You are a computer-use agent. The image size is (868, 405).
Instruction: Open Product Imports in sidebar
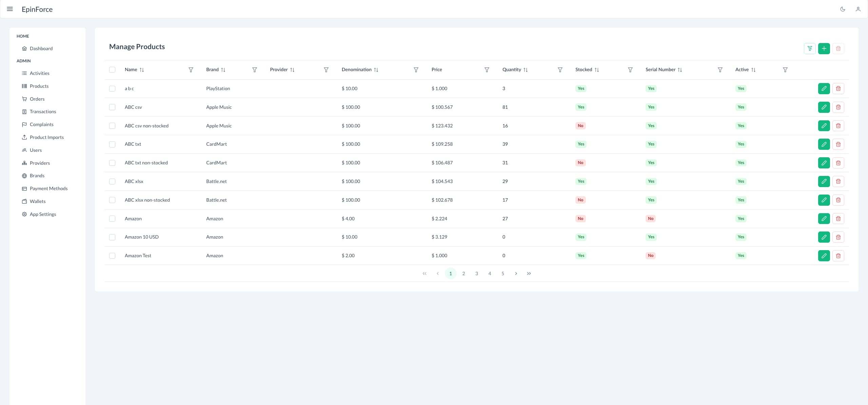tap(46, 137)
